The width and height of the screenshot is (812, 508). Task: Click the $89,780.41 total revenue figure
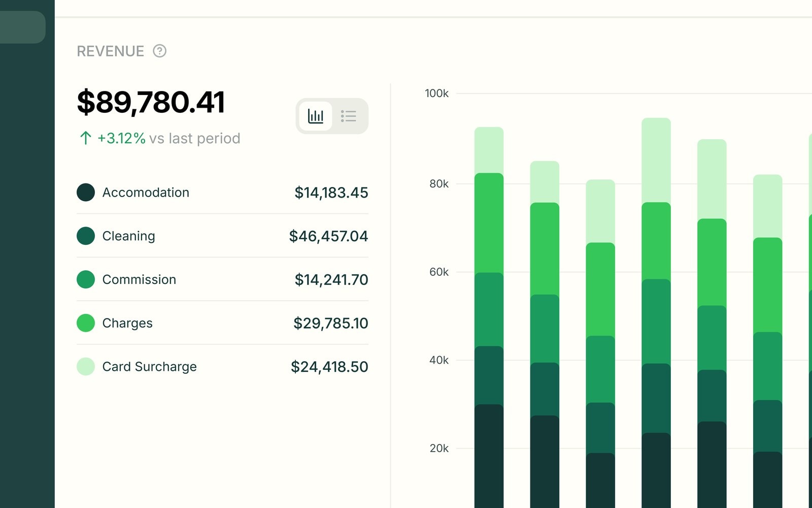[x=151, y=102]
